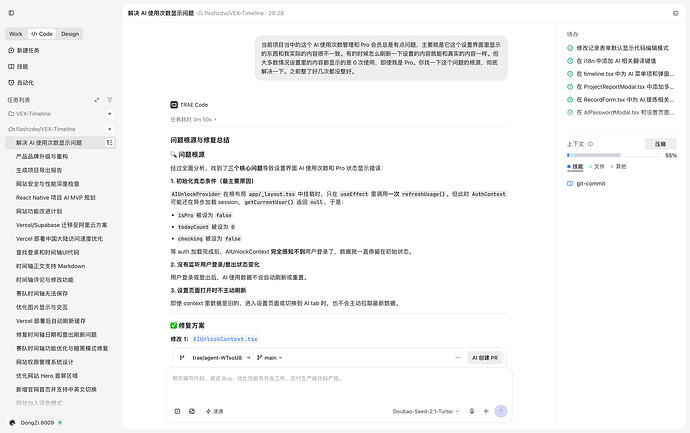Open task 网站安全与性能深度检查

(x=48, y=183)
